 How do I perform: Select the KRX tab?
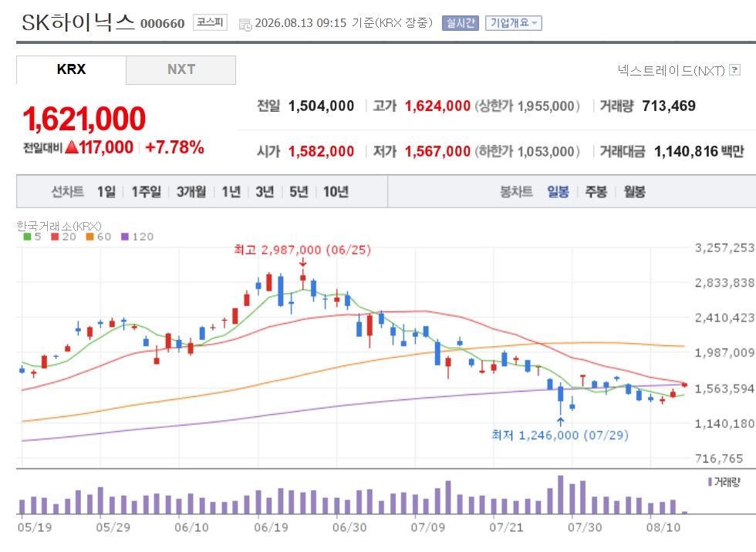click(x=71, y=70)
